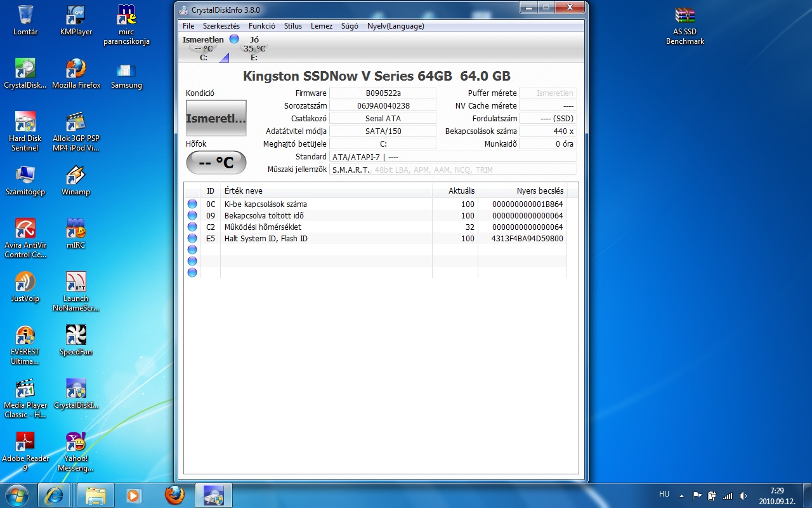Open the Nyelv(Language) menu
The width and height of the screenshot is (812, 508).
click(396, 26)
